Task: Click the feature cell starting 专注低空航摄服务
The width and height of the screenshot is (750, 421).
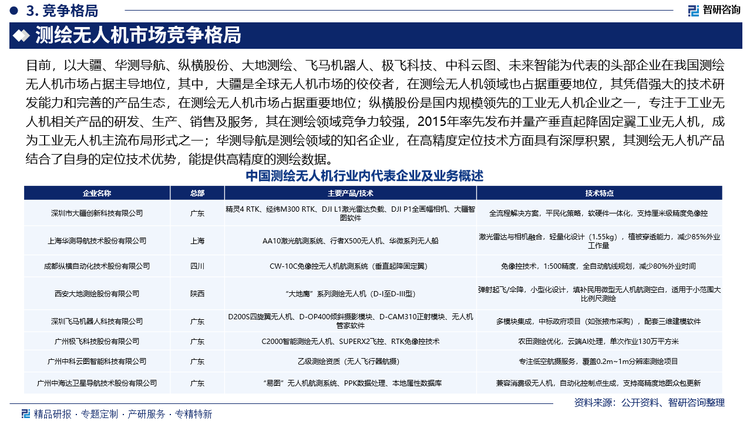Action: (599, 362)
